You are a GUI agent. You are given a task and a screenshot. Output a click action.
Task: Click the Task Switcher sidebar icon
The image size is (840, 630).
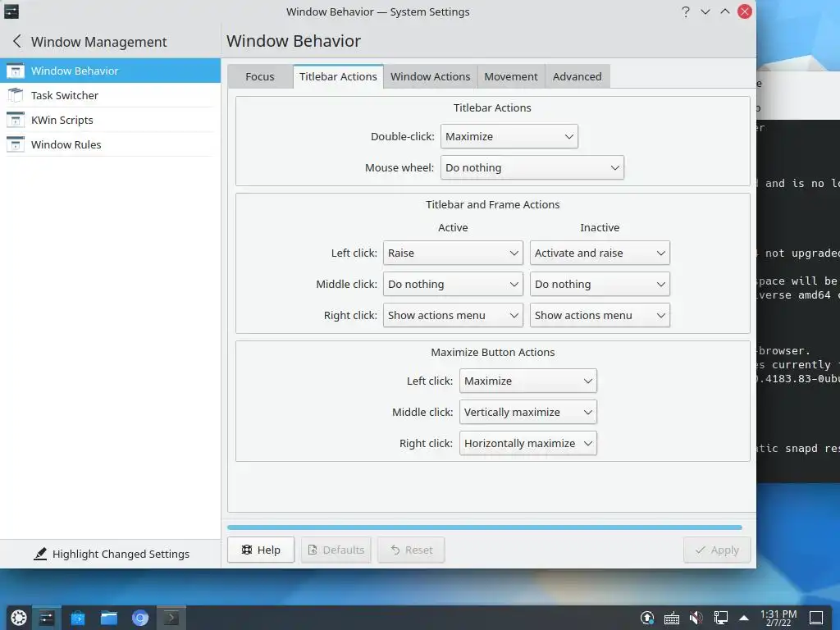(x=15, y=95)
